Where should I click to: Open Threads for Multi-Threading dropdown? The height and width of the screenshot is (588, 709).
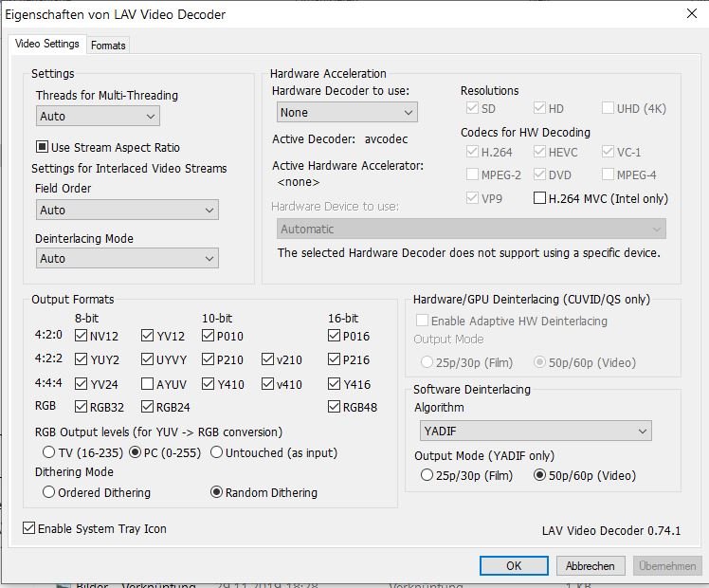point(98,117)
